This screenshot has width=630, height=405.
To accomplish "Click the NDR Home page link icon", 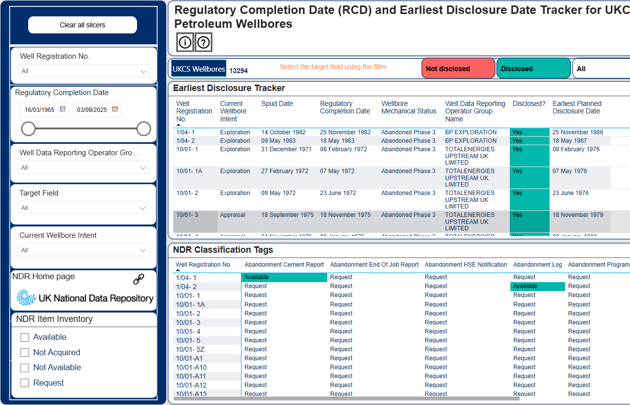I will (139, 278).
